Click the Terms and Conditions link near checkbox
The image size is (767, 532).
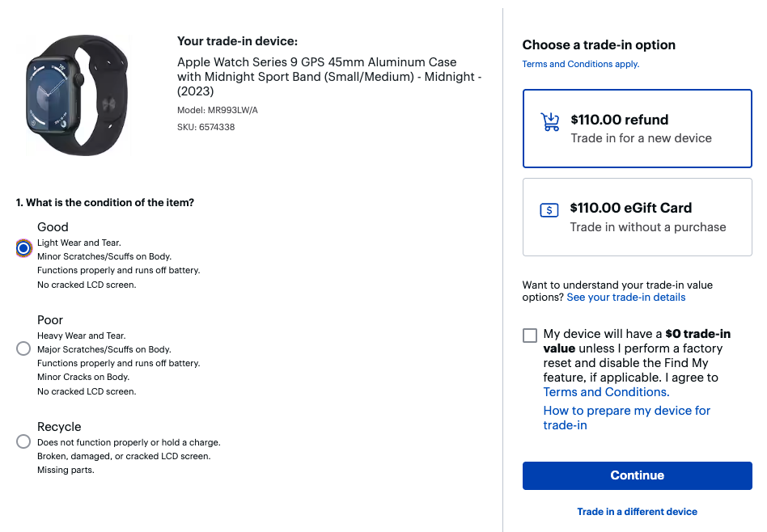pyautogui.click(x=605, y=391)
